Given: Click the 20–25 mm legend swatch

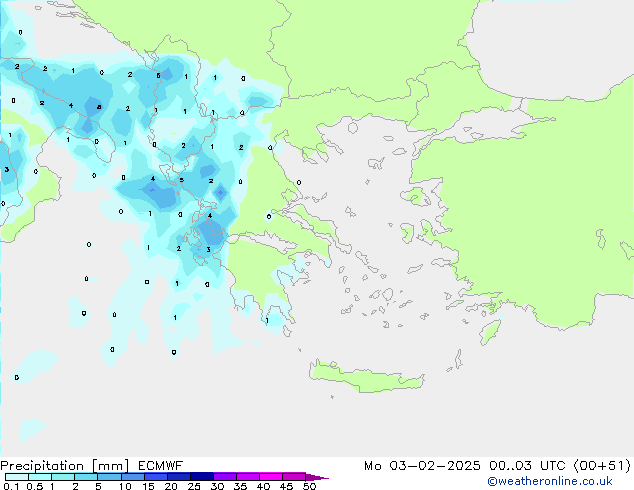Looking at the screenshot, I should [x=178, y=477].
